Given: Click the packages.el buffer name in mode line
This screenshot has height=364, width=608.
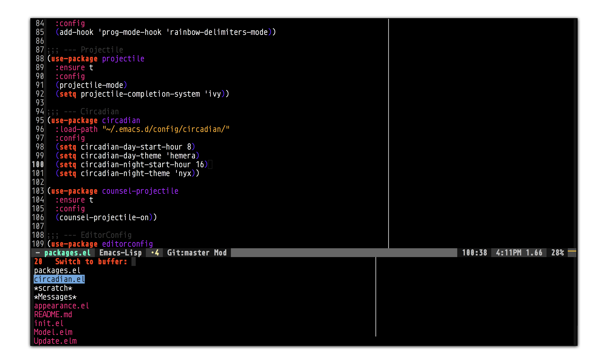Looking at the screenshot, I should tap(67, 253).
